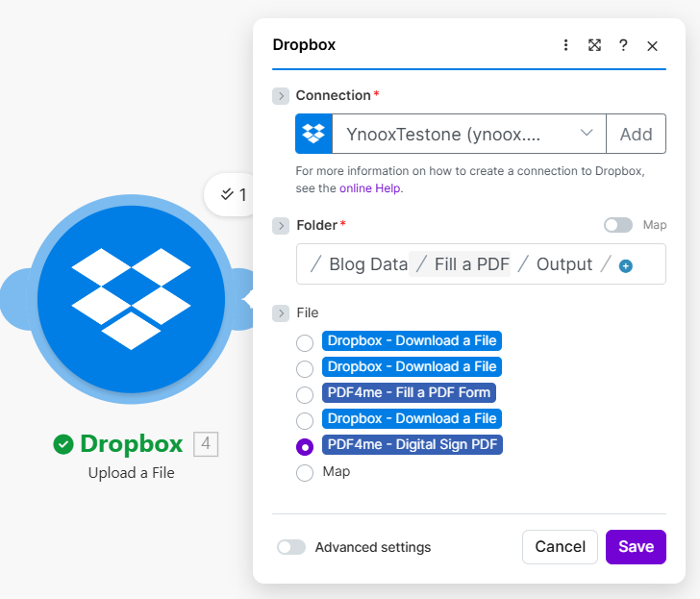Close the Dropbox module dialog
Image resolution: width=700 pixels, height=599 pixels.
(x=652, y=45)
